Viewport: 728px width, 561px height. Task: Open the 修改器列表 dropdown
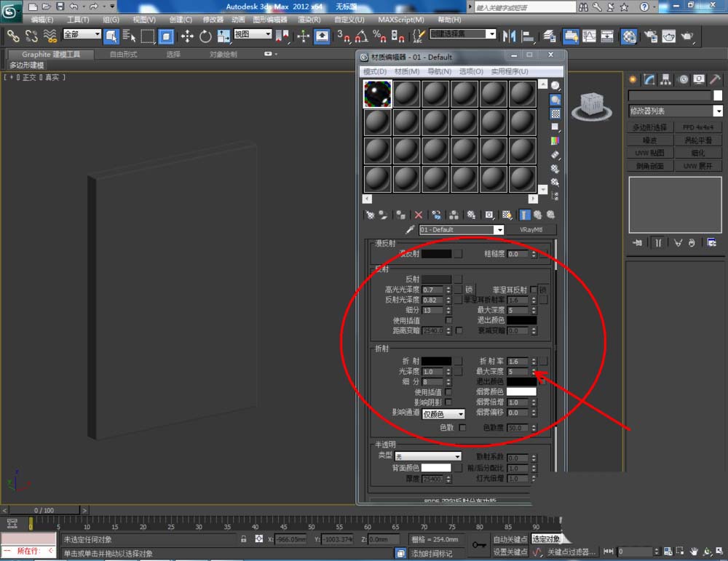click(x=676, y=111)
